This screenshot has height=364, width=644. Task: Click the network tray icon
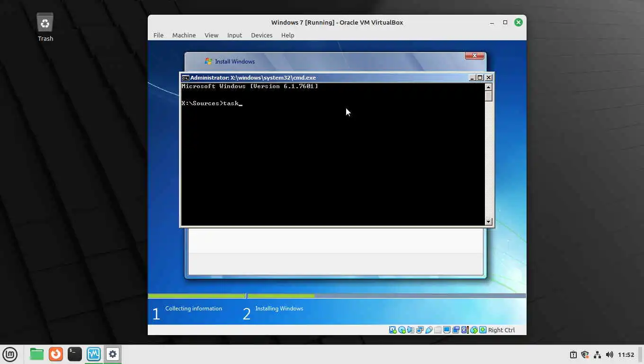[597, 355]
